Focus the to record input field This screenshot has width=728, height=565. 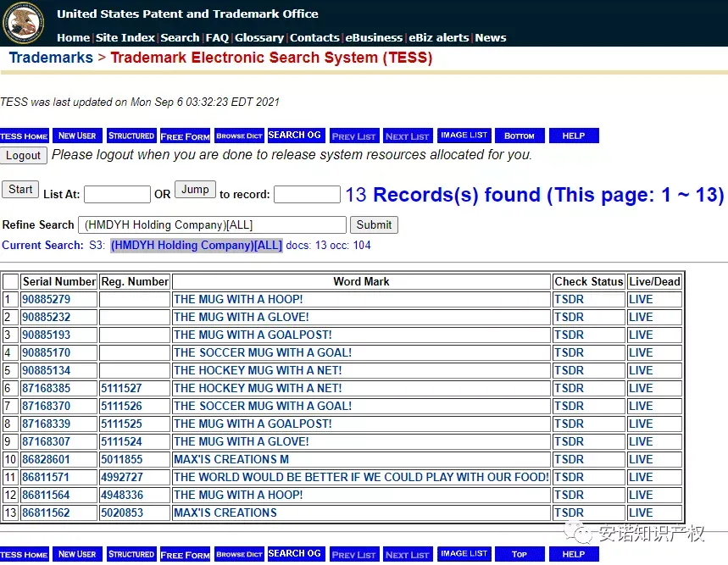pyautogui.click(x=307, y=194)
